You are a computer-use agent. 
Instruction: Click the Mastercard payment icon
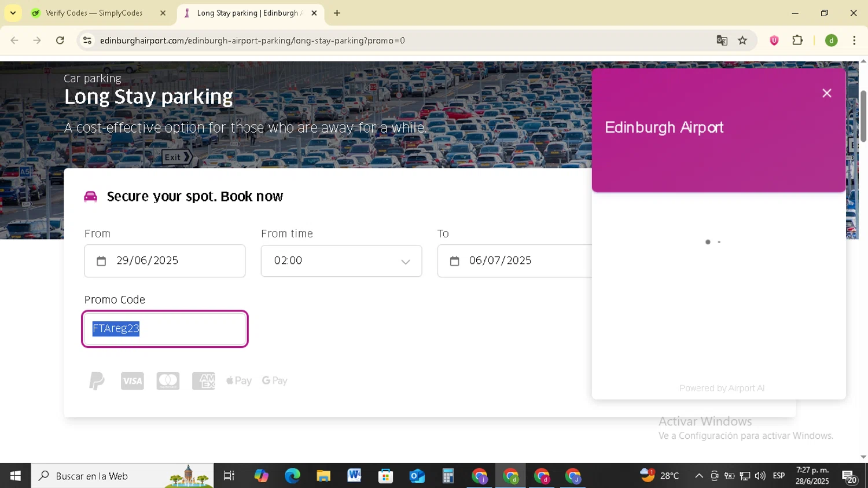tap(168, 381)
